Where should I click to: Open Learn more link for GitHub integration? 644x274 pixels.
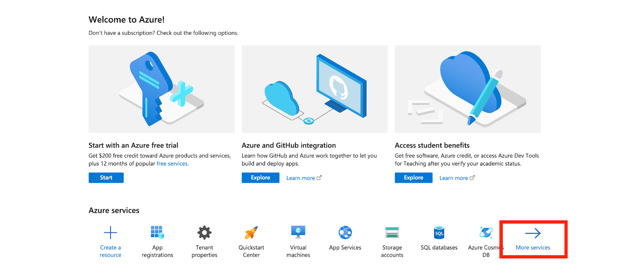point(304,178)
